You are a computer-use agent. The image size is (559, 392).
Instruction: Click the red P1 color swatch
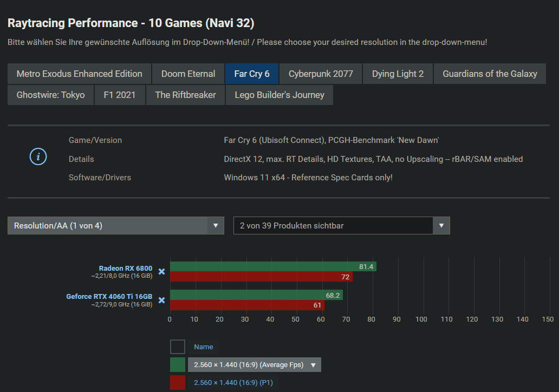(178, 382)
